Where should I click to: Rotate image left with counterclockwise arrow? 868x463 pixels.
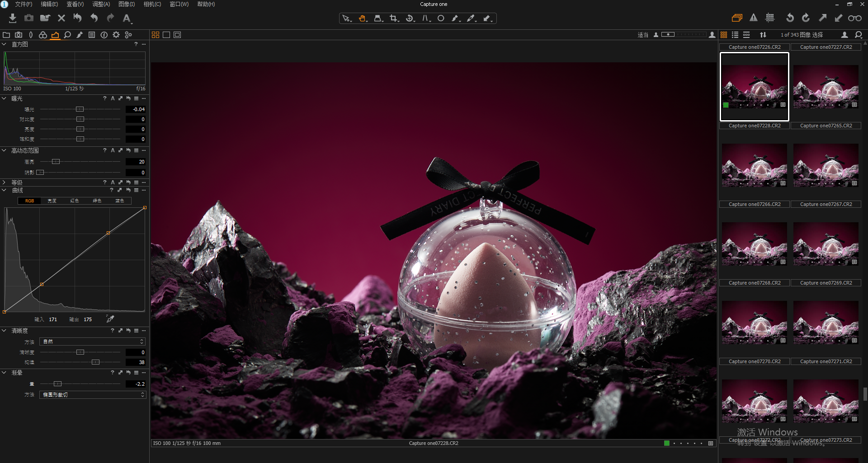tap(790, 18)
